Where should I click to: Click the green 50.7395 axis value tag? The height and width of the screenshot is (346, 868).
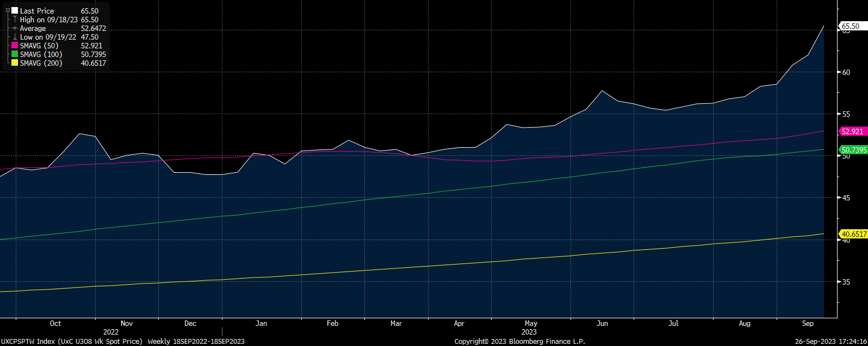click(854, 150)
